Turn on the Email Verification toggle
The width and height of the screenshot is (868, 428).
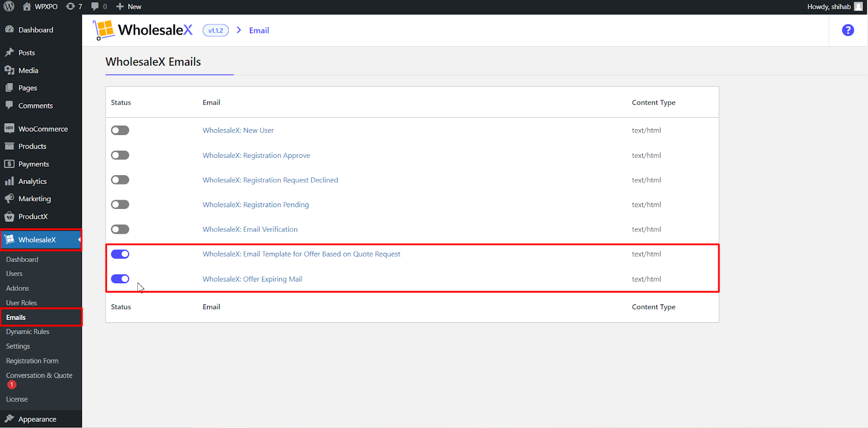[x=120, y=229]
